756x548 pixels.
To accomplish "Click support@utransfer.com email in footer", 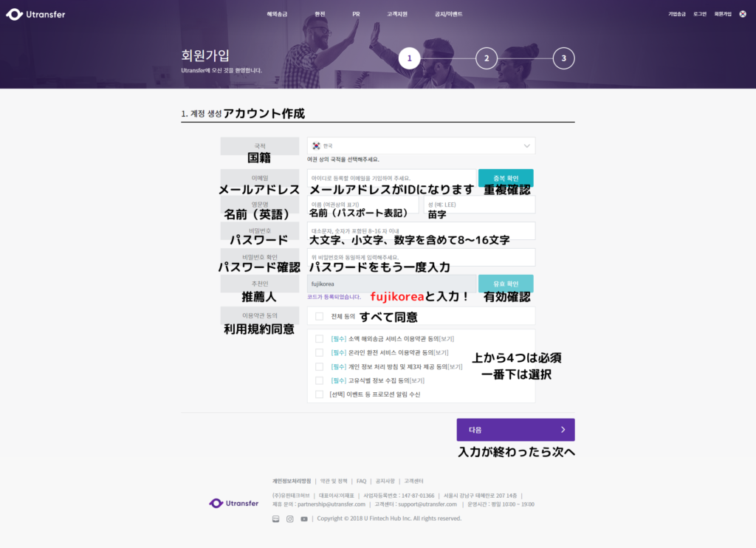I will [x=427, y=504].
